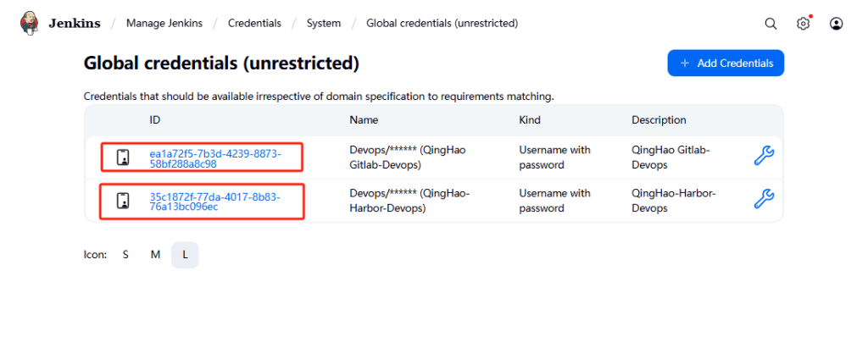The height and width of the screenshot is (359, 868).
Task: Open the search magnifier icon
Action: point(771,24)
